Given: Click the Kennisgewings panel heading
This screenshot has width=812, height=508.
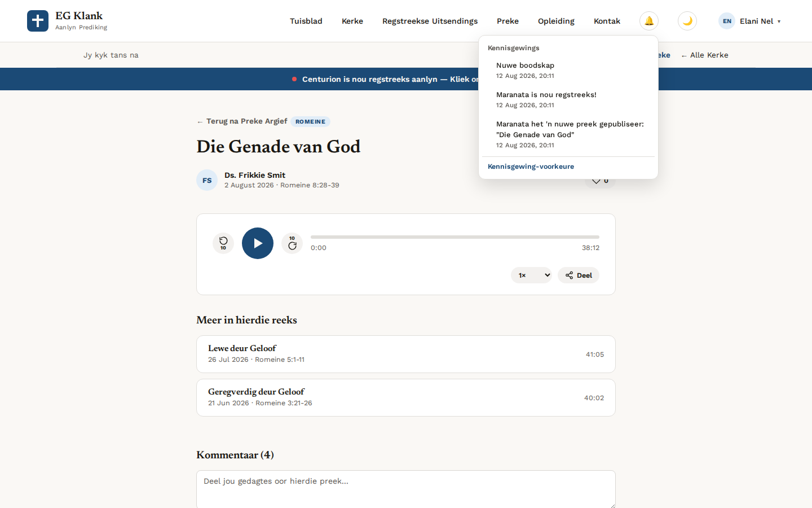Looking at the screenshot, I should point(513,48).
